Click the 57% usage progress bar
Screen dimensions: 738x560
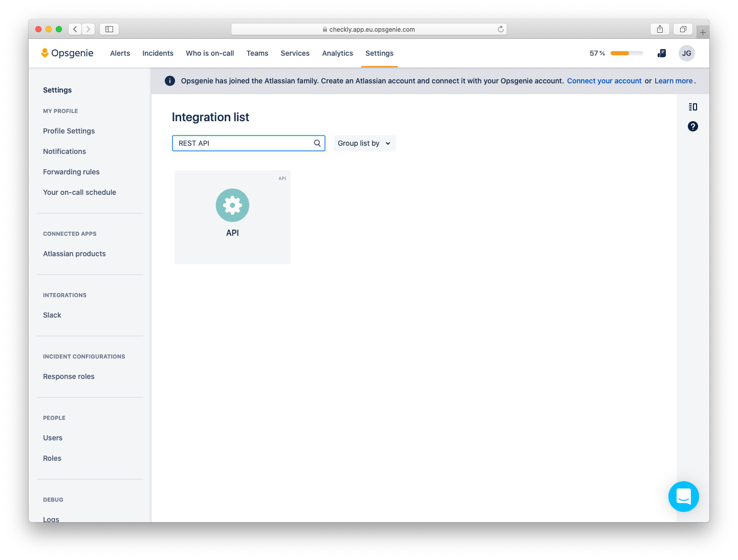(625, 53)
